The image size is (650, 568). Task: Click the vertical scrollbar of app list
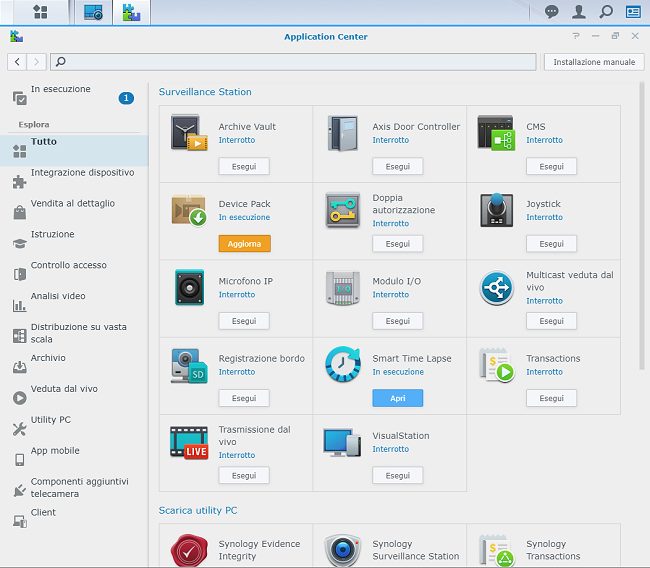pyautogui.click(x=642, y=226)
